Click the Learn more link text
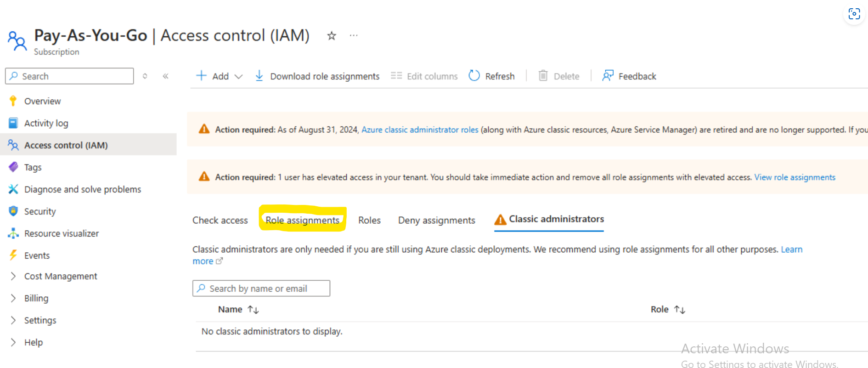 click(x=792, y=249)
